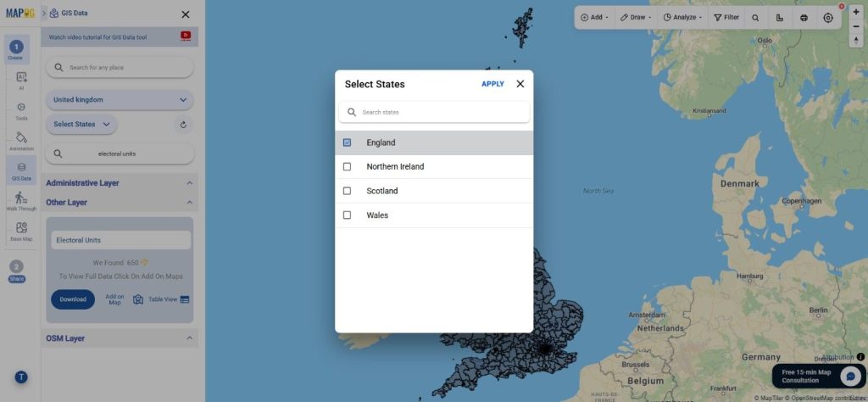The width and height of the screenshot is (868, 402).
Task: Open the AI tool in sidebar
Action: (21, 80)
